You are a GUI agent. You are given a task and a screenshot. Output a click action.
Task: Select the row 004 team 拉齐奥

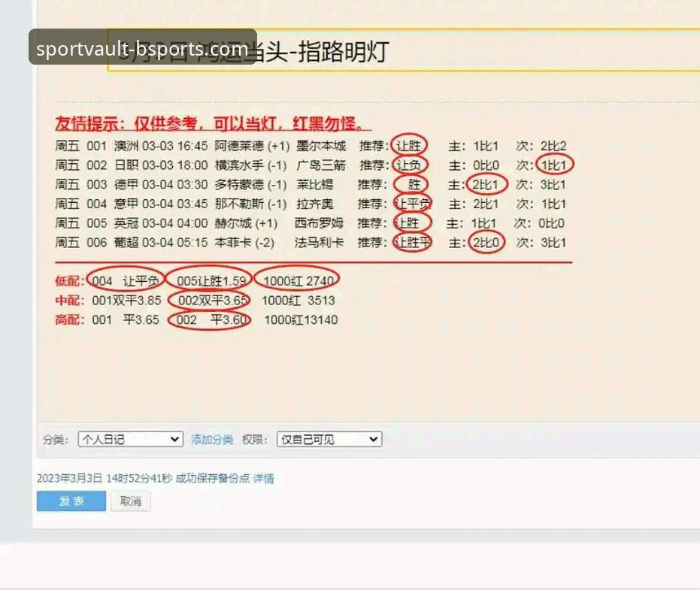click(315, 204)
